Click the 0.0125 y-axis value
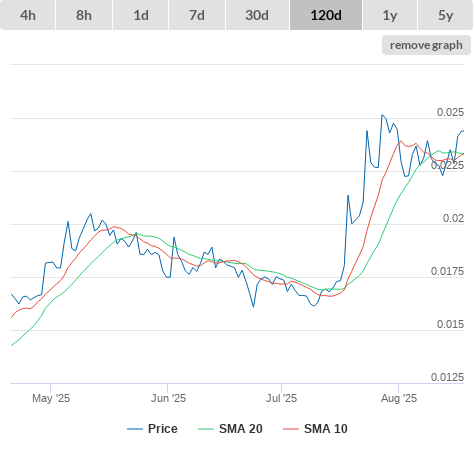The image size is (474, 455). coord(447,377)
